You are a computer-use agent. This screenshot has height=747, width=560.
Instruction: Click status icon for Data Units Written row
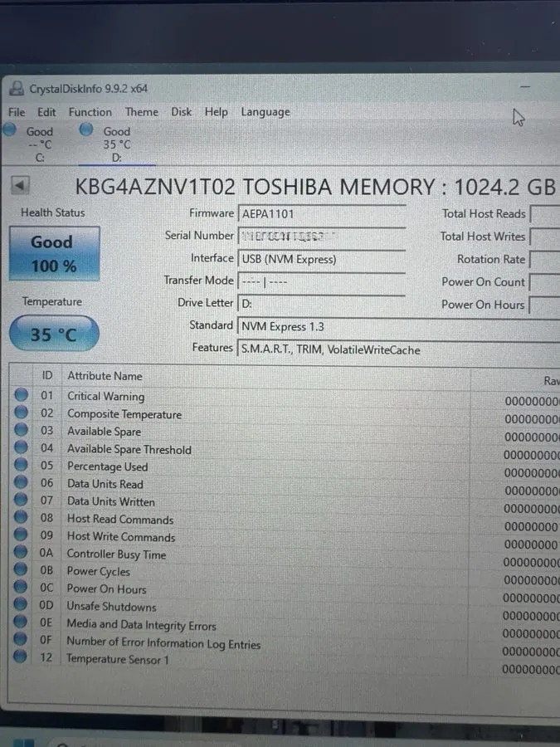(x=21, y=500)
